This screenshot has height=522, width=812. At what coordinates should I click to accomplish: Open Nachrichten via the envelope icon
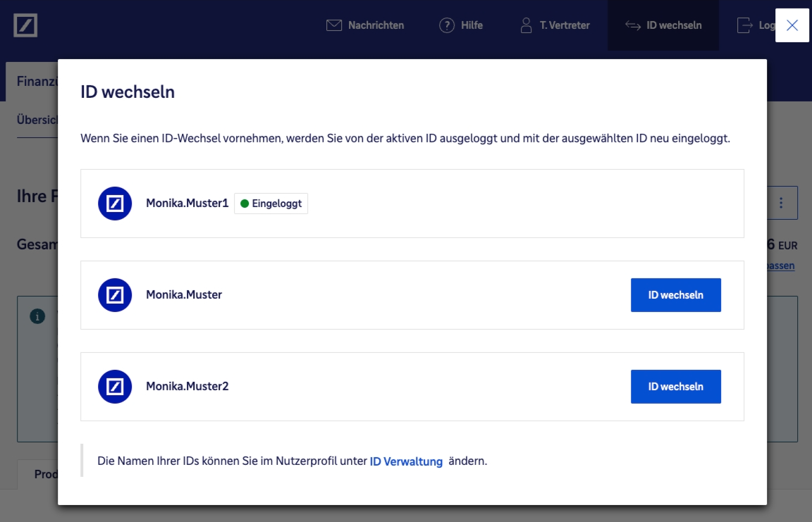(x=333, y=25)
